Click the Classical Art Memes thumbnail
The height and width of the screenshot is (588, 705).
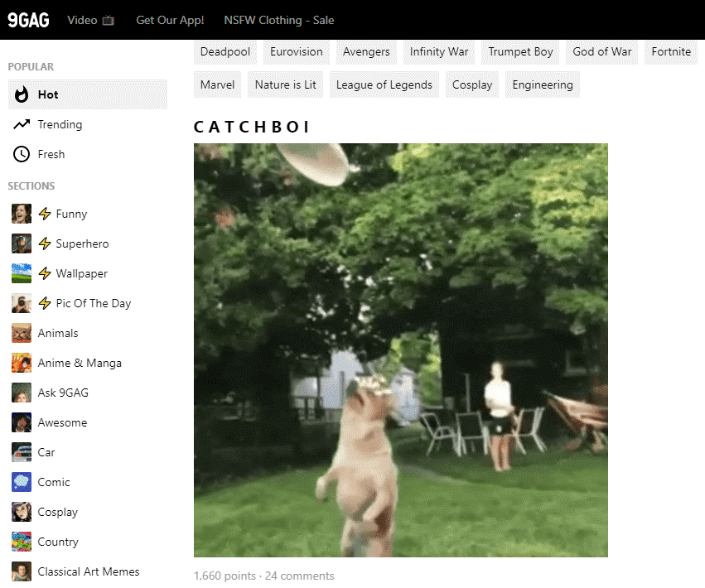(22, 571)
